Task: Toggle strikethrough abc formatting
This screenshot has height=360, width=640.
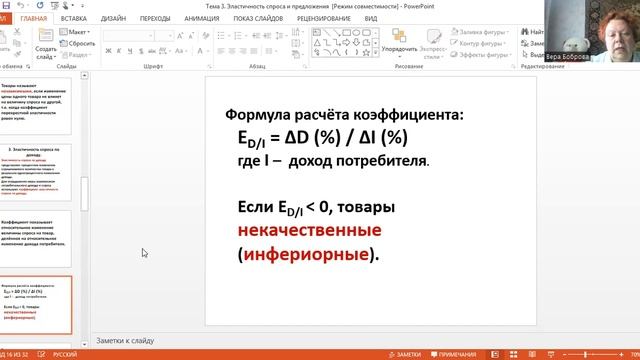Action: (151, 51)
